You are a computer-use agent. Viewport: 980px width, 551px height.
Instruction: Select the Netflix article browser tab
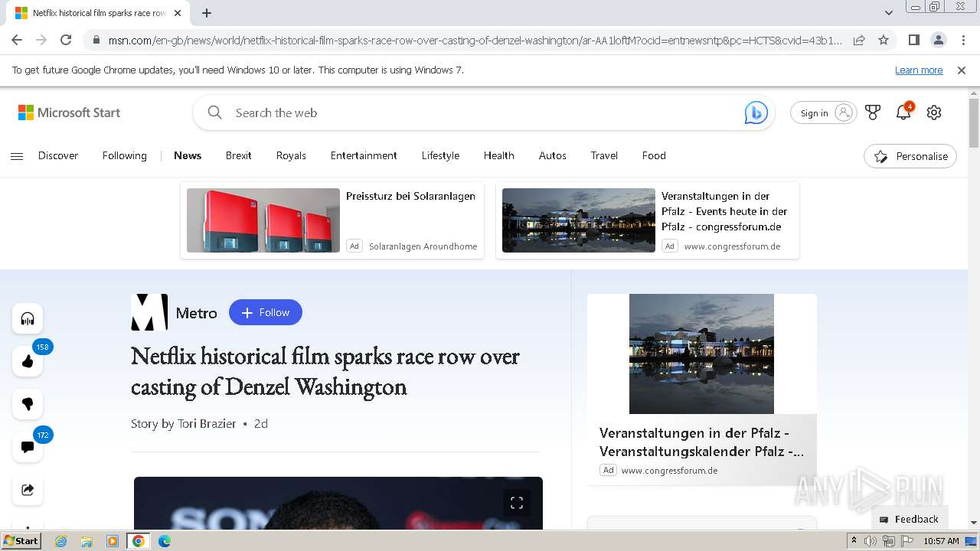(x=98, y=13)
